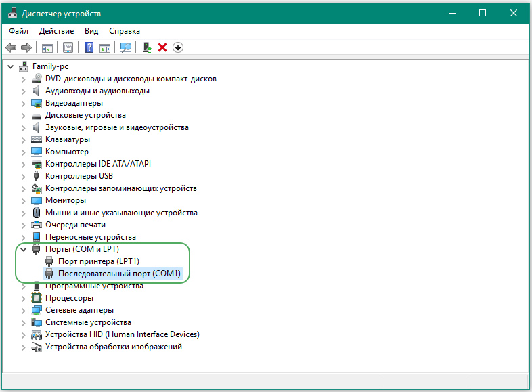Collapse the Порты (COM и LPT) category
532x392 pixels.
pyautogui.click(x=24, y=249)
